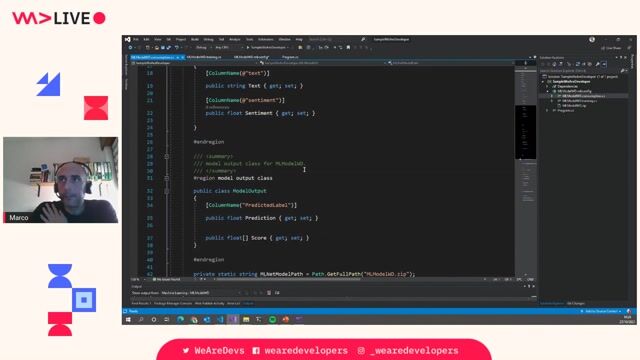Clear all output with the clear icon

[269, 293]
